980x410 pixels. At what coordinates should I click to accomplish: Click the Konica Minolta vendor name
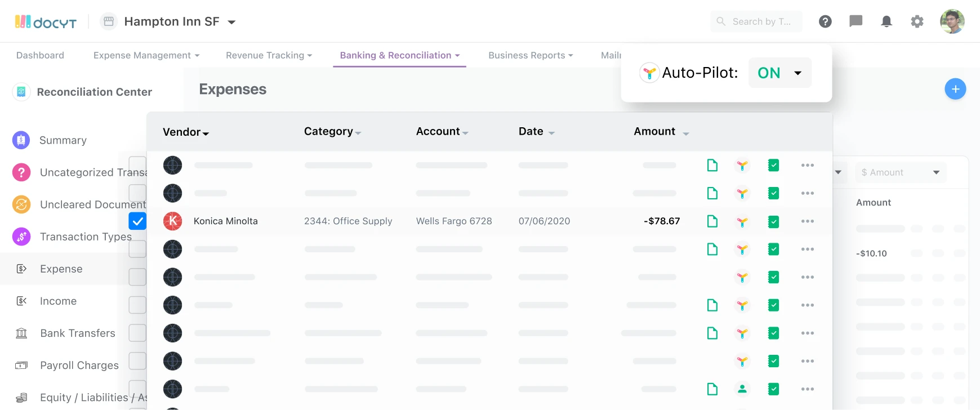pos(226,221)
